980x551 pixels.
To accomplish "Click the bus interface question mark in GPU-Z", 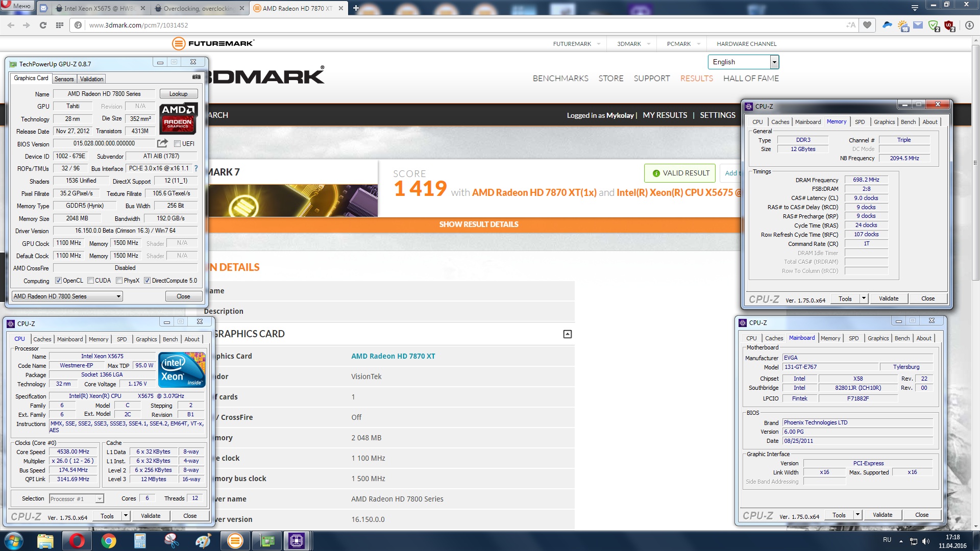I will (195, 168).
